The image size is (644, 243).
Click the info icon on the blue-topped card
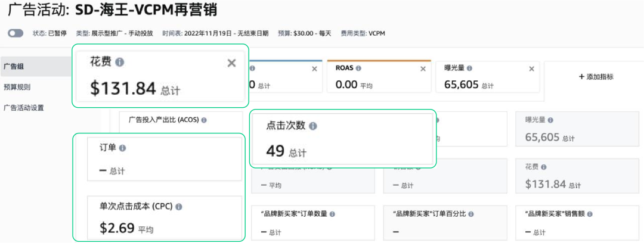252,68
